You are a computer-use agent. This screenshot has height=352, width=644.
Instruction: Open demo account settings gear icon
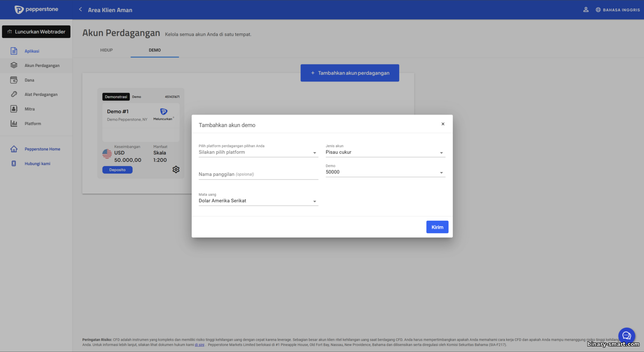pyautogui.click(x=176, y=170)
